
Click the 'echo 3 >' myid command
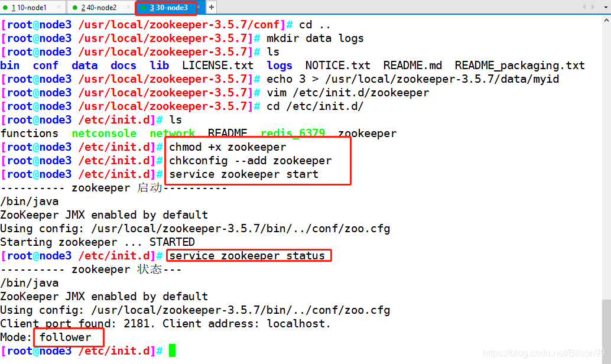pyautogui.click(x=412, y=79)
